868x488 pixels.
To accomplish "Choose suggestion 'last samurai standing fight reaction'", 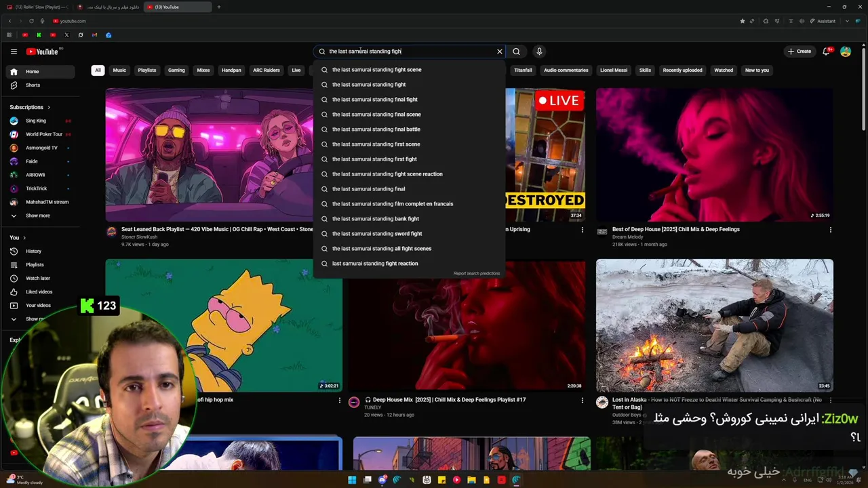I will coord(409,264).
